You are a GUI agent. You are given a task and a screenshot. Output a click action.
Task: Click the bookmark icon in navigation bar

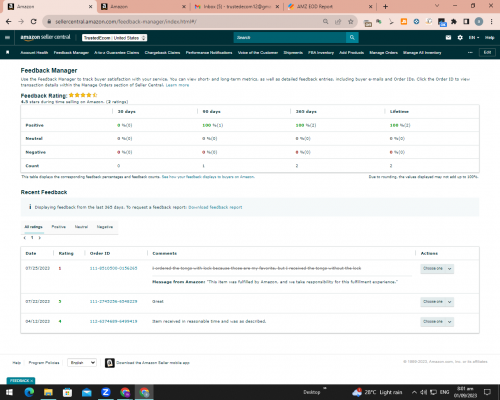pos(8,52)
